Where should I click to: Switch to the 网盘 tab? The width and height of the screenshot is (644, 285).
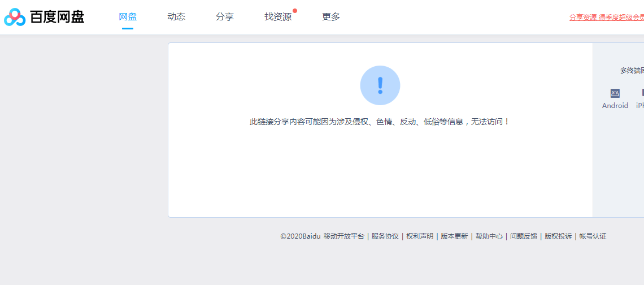click(x=128, y=17)
